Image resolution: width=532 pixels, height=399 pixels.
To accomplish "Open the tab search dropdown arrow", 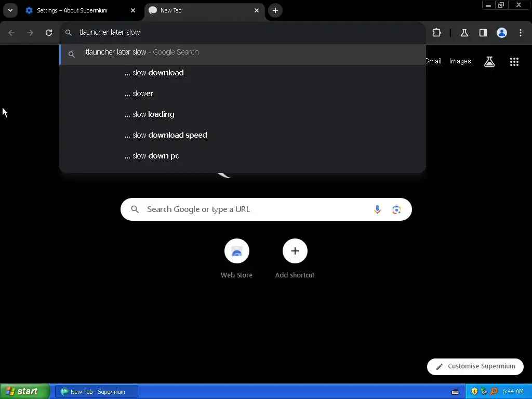I will (10, 10).
